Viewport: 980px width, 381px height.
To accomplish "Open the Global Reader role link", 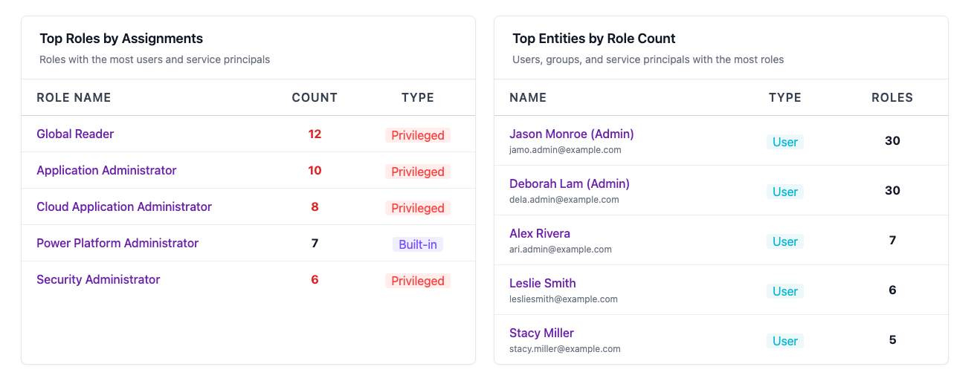I will click(75, 134).
